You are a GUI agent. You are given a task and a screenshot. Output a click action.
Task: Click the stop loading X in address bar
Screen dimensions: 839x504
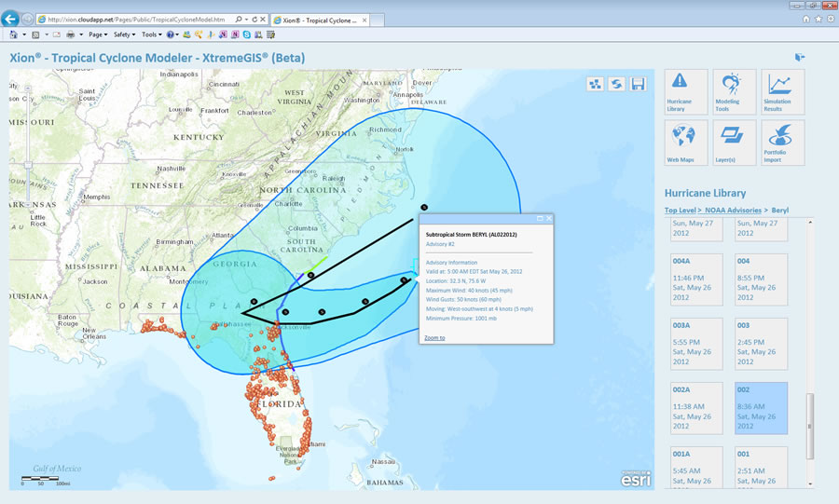click(263, 20)
